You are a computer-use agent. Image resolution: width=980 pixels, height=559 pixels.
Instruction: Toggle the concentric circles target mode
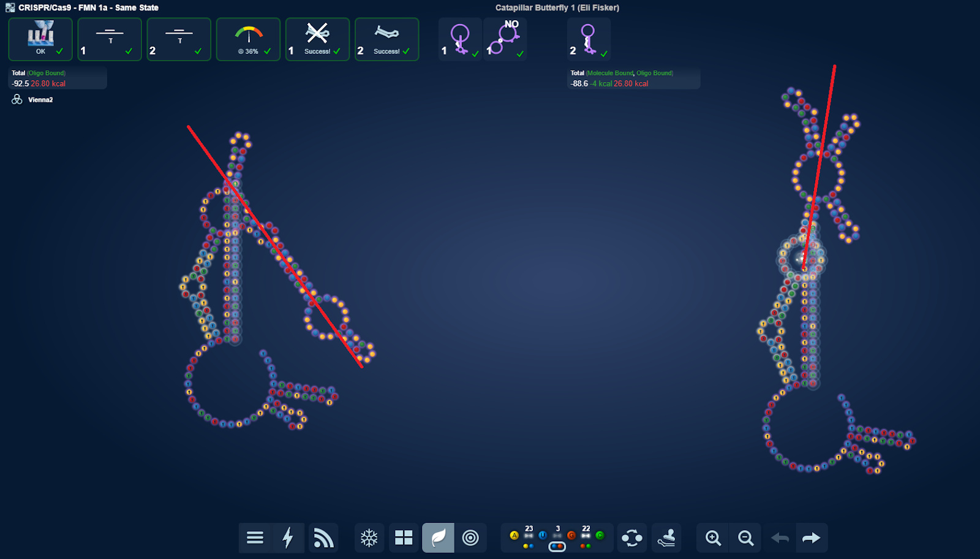click(x=470, y=538)
